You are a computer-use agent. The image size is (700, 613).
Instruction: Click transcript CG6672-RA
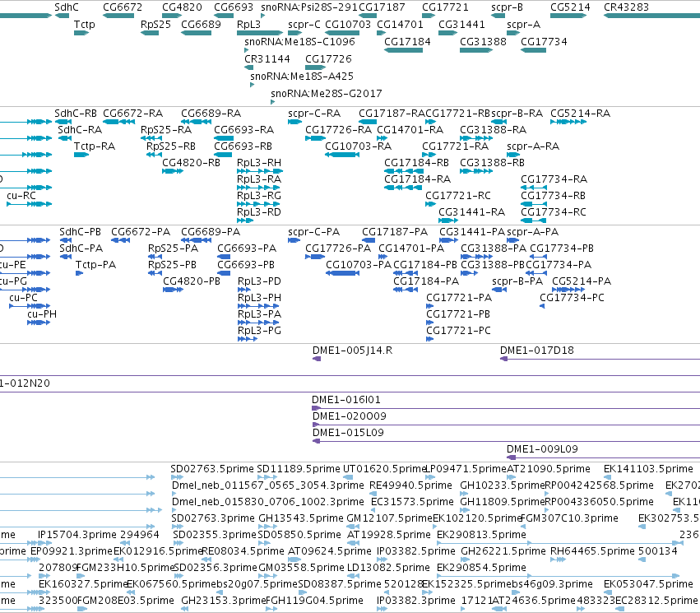132,114
